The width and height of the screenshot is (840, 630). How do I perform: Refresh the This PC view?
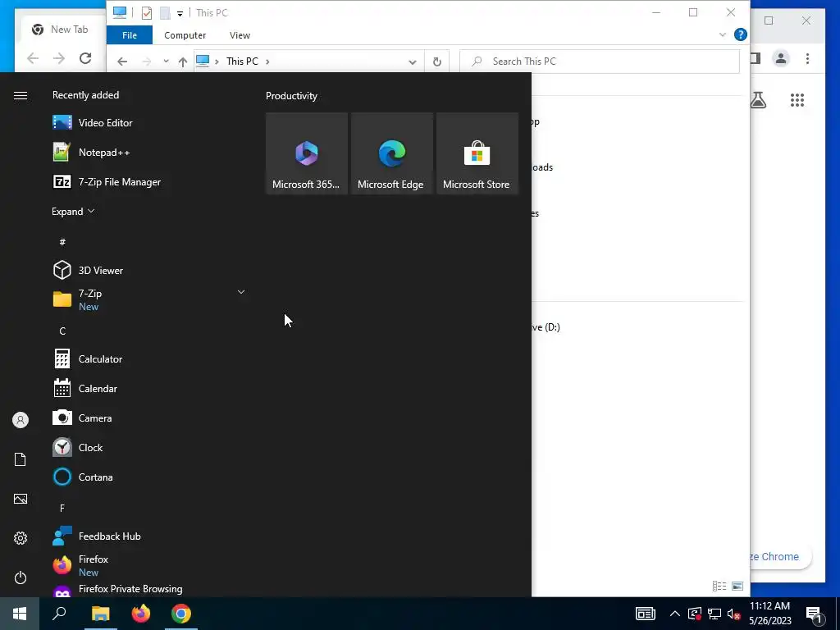pos(437,62)
